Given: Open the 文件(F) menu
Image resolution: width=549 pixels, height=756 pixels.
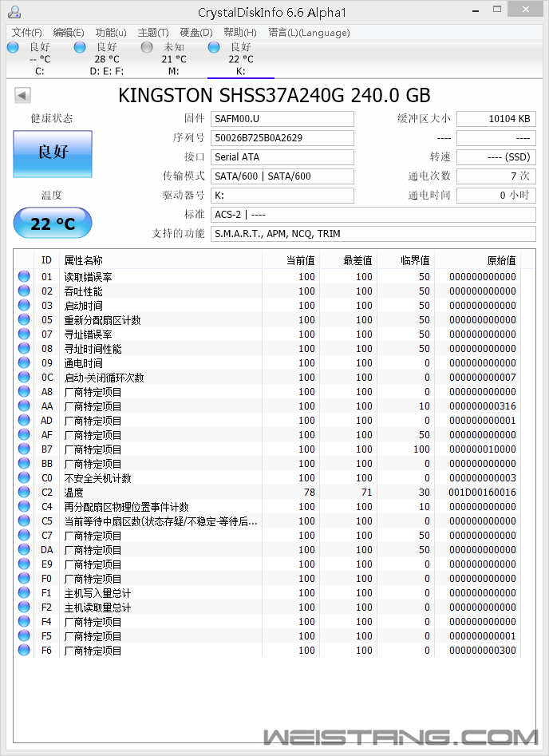Looking at the screenshot, I should pyautogui.click(x=26, y=32).
